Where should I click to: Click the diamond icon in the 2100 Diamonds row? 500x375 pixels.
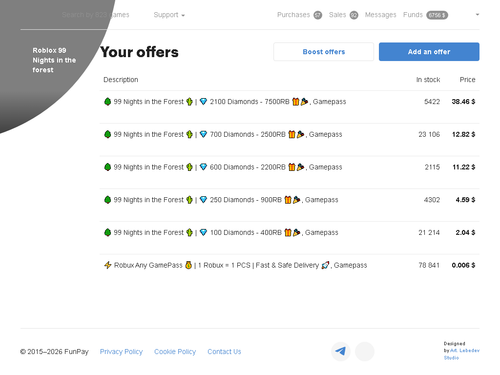203,102
